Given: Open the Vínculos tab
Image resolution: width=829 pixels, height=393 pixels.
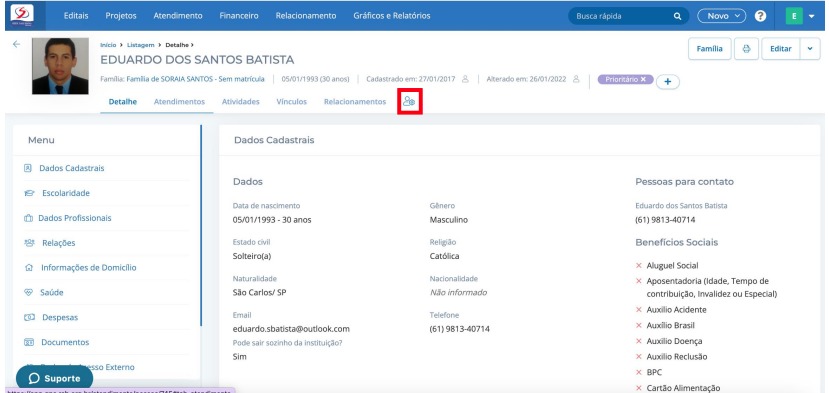Looking at the screenshot, I should pyautogui.click(x=291, y=102).
